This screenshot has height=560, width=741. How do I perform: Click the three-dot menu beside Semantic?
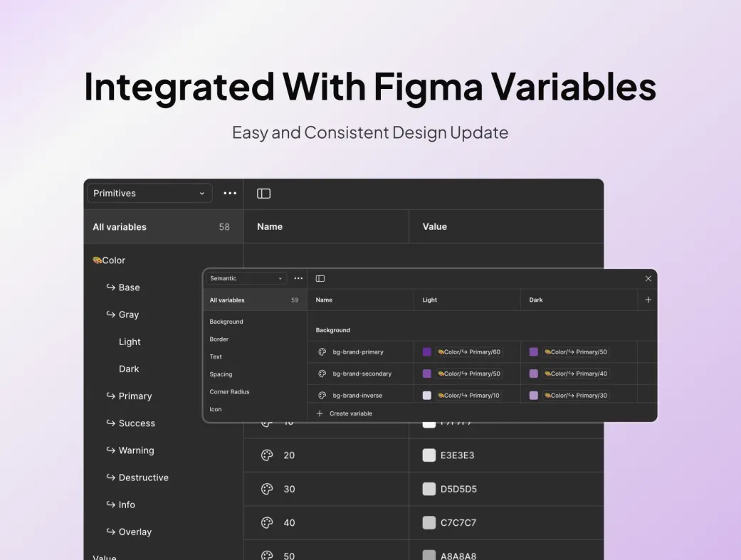tap(298, 278)
